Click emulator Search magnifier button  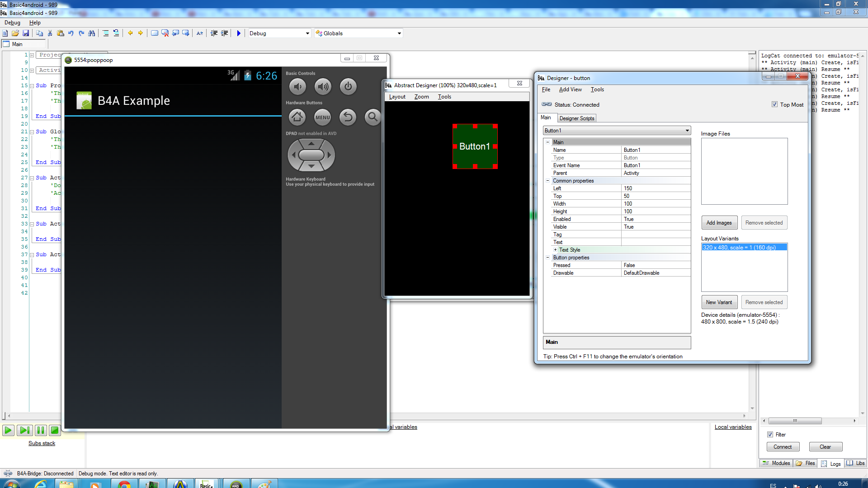(x=373, y=117)
